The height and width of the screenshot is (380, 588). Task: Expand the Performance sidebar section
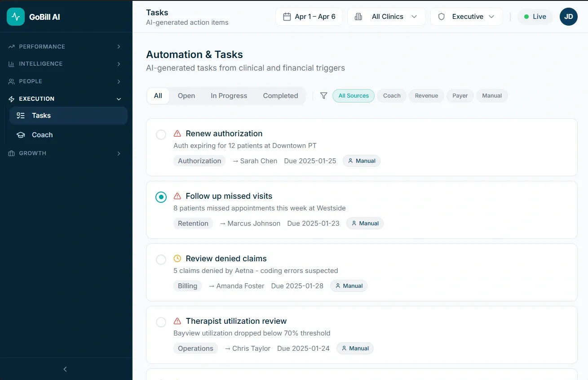(x=65, y=47)
